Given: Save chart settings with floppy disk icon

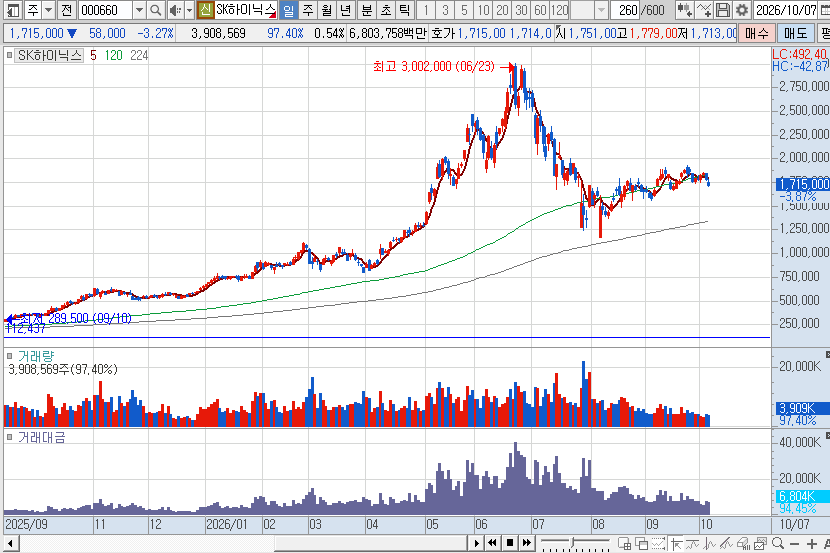Looking at the screenshot, I should click(723, 10).
